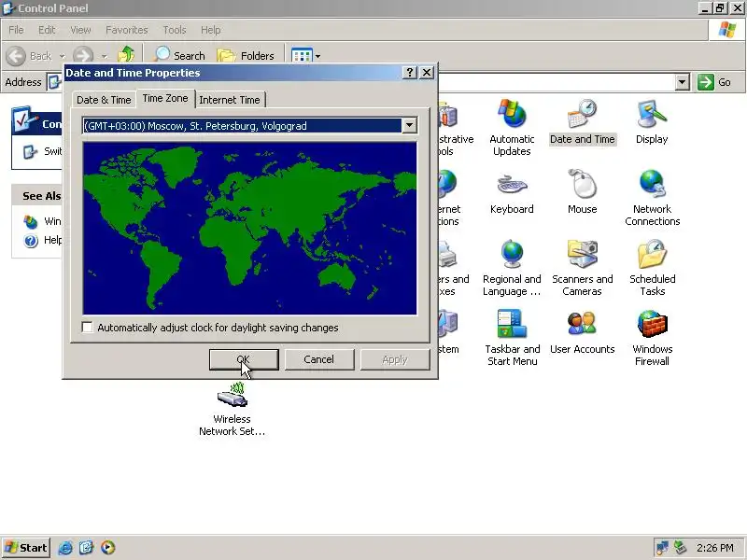
Task: Click the Up folder toolbar icon
Action: click(x=126, y=56)
